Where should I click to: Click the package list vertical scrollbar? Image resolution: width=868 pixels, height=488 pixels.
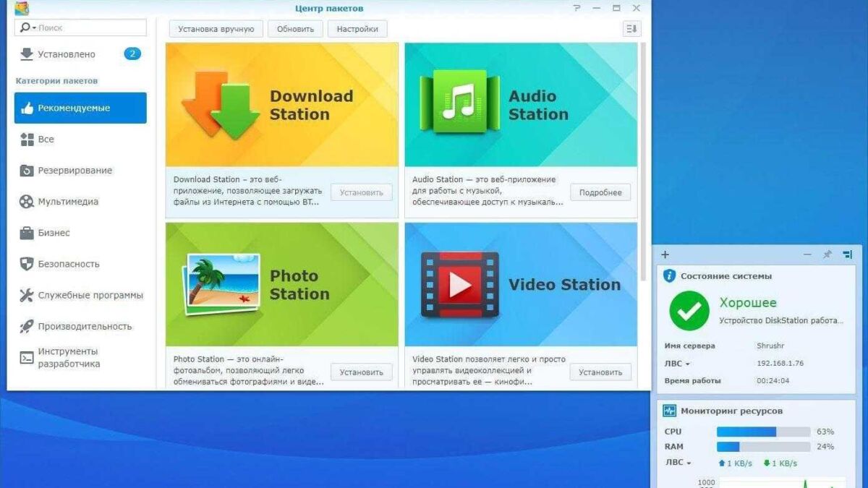(x=644, y=163)
